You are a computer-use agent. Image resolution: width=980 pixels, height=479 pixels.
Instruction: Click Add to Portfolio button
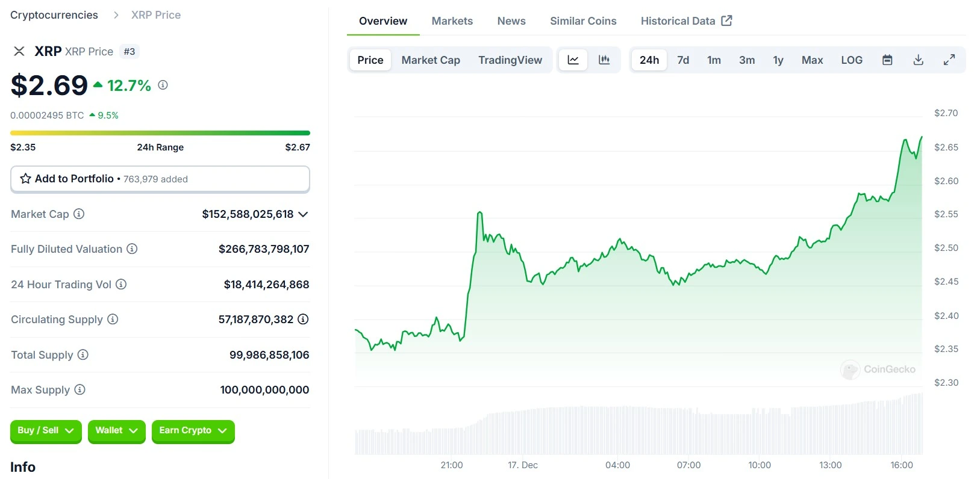(x=160, y=179)
